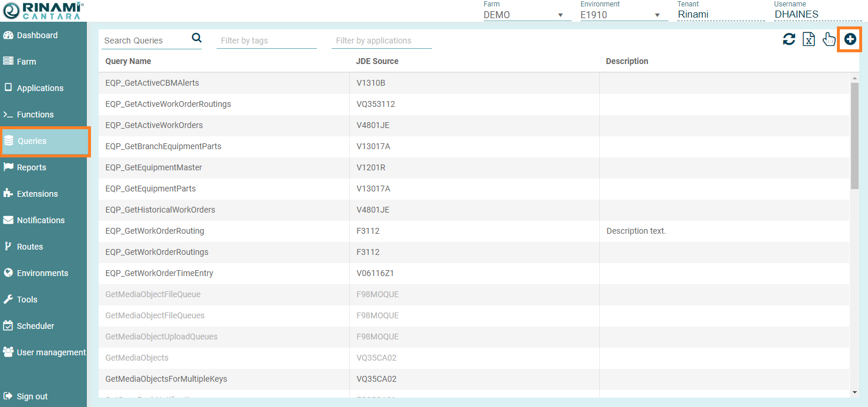
Task: Open the Notifications menu item
Action: (x=40, y=220)
